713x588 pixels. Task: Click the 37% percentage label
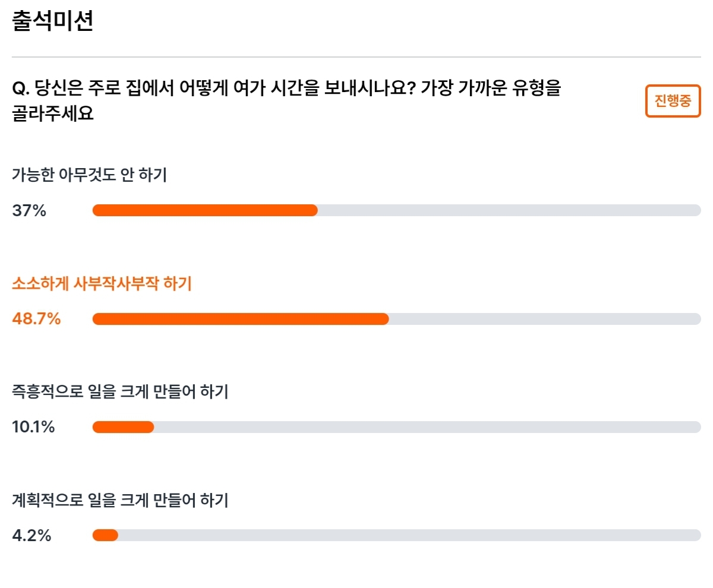pos(29,210)
